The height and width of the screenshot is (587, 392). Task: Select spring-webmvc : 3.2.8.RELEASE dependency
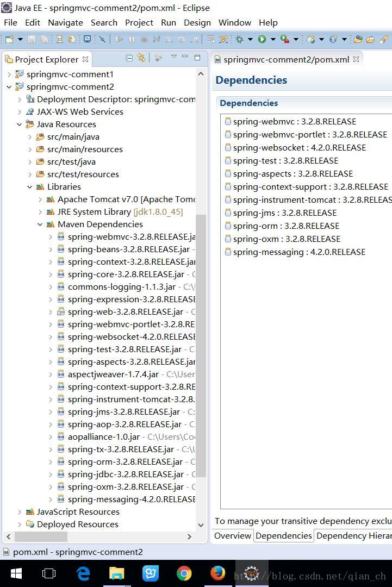click(x=290, y=121)
